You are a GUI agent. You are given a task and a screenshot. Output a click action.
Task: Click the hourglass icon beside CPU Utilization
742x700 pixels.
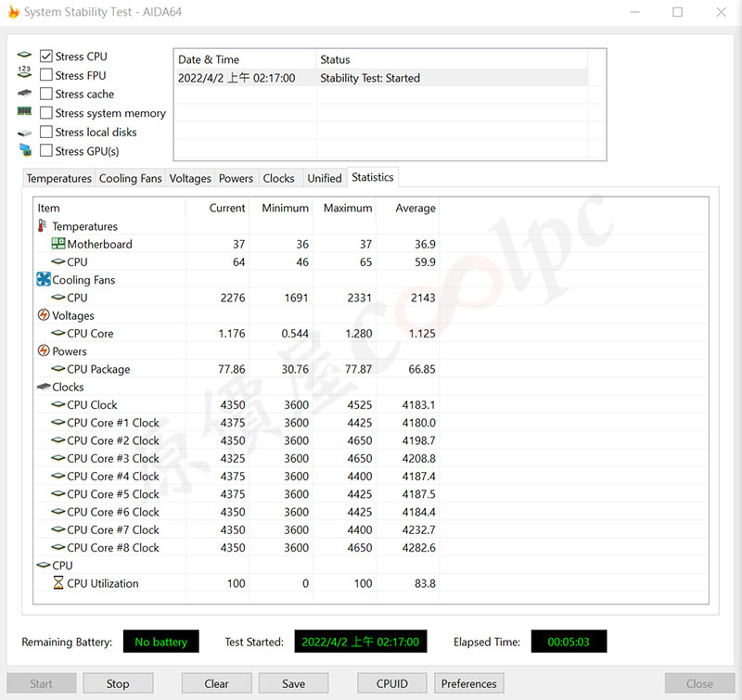point(58,582)
